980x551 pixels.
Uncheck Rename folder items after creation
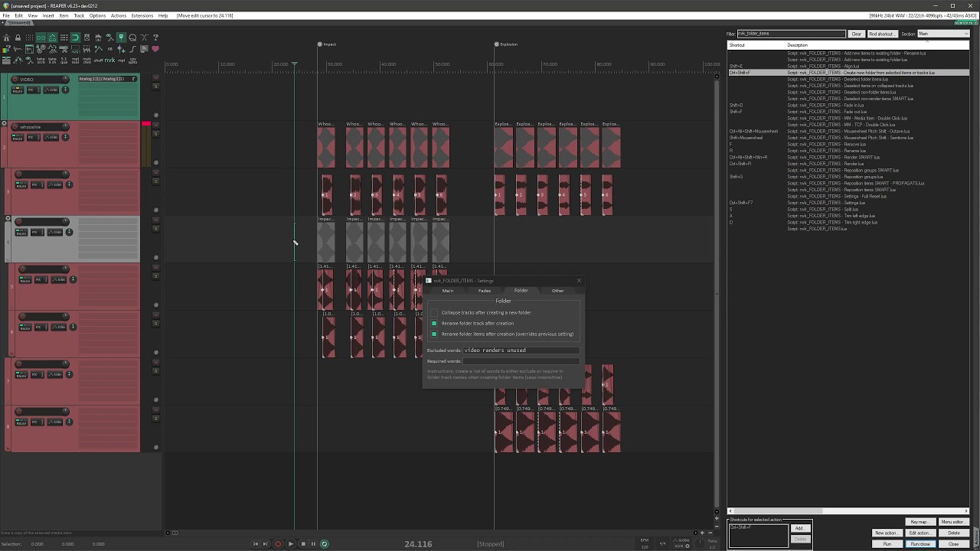[x=434, y=334]
